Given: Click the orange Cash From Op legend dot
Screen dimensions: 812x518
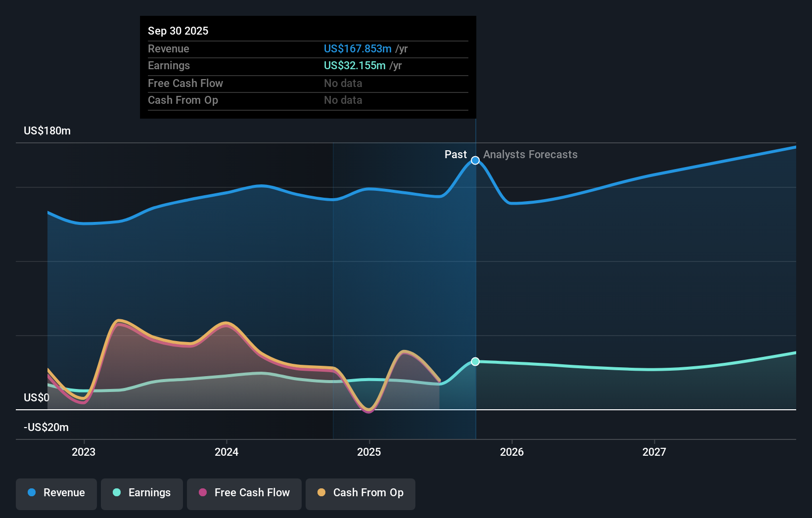Looking at the screenshot, I should [x=322, y=493].
